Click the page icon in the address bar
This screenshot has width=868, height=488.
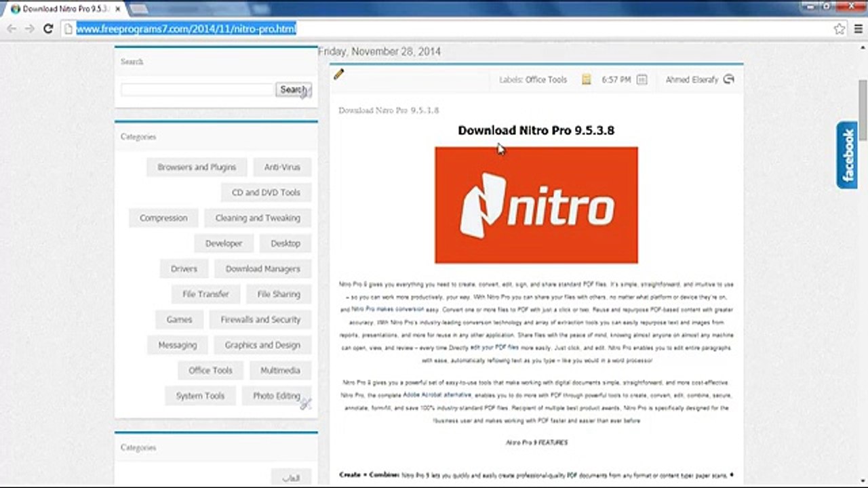[68, 29]
